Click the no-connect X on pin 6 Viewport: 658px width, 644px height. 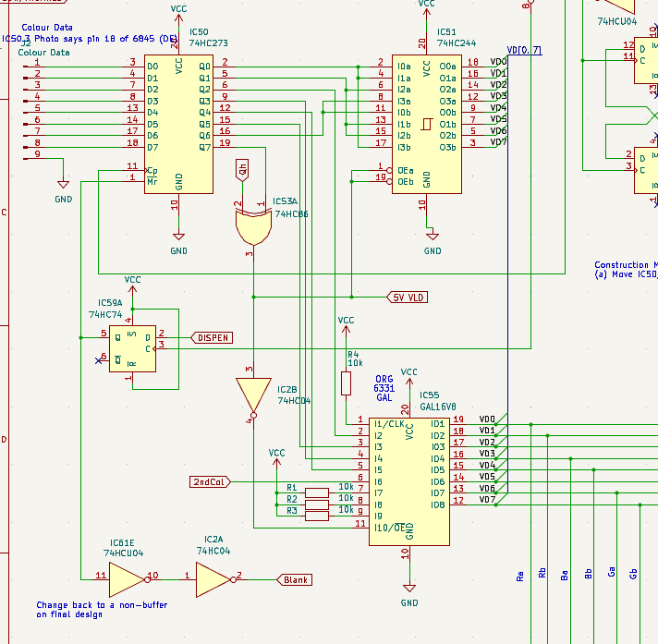tap(99, 360)
